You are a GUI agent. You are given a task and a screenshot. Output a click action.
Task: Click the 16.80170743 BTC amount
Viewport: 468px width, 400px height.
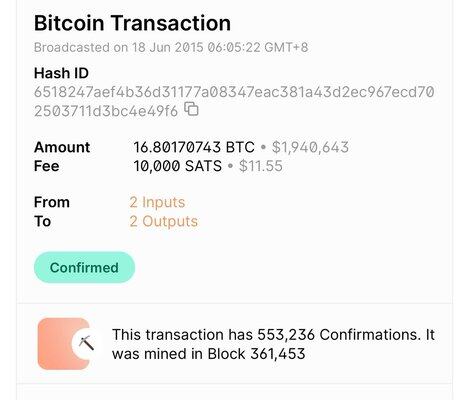(x=194, y=147)
